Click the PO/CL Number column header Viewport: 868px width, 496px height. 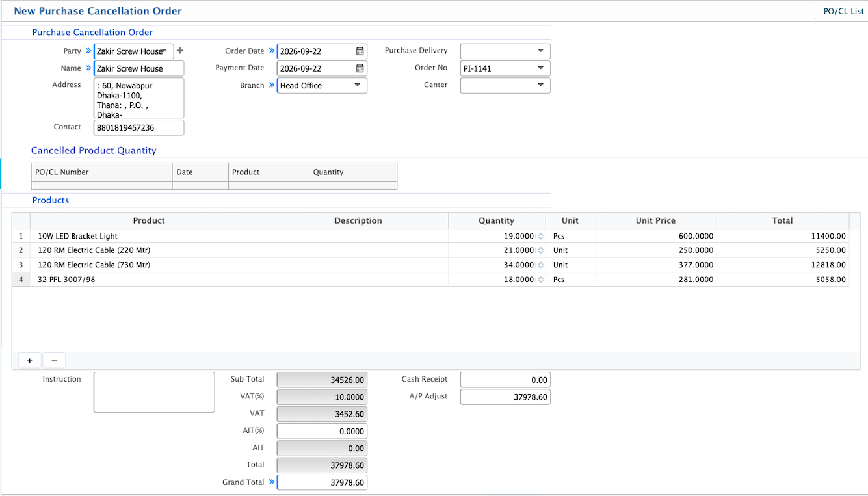coord(101,172)
